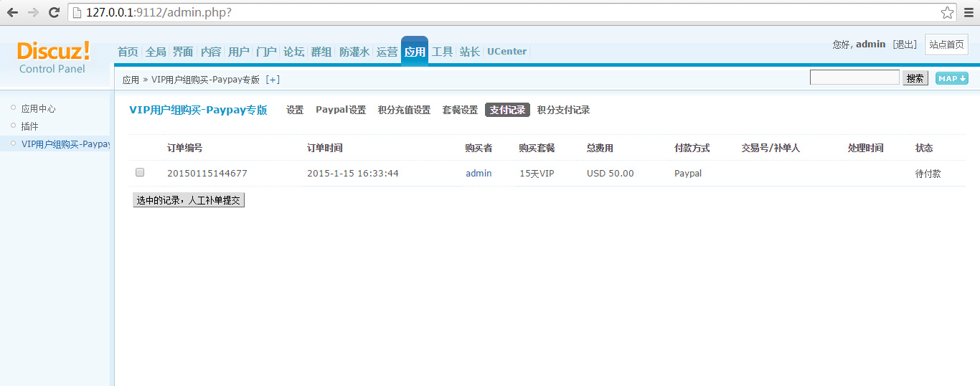The width and height of the screenshot is (980, 386).
Task: Click the 选中的记录,人工补单提交 button
Action: pos(189,200)
